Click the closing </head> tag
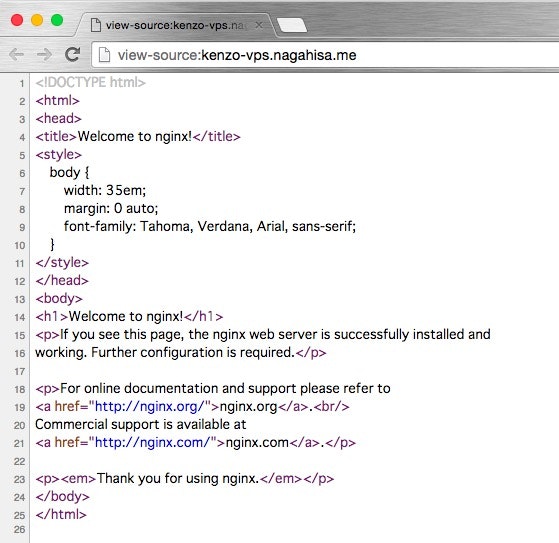 pyautogui.click(x=62, y=281)
